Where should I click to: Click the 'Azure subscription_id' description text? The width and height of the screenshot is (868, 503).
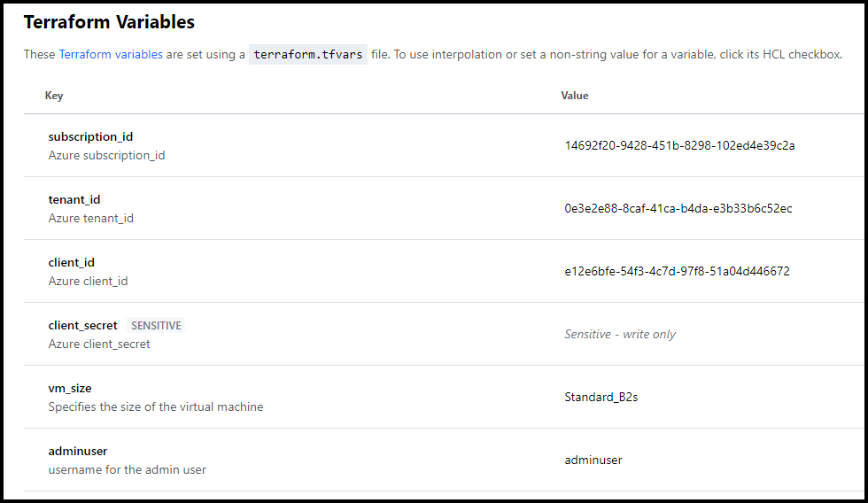106,156
